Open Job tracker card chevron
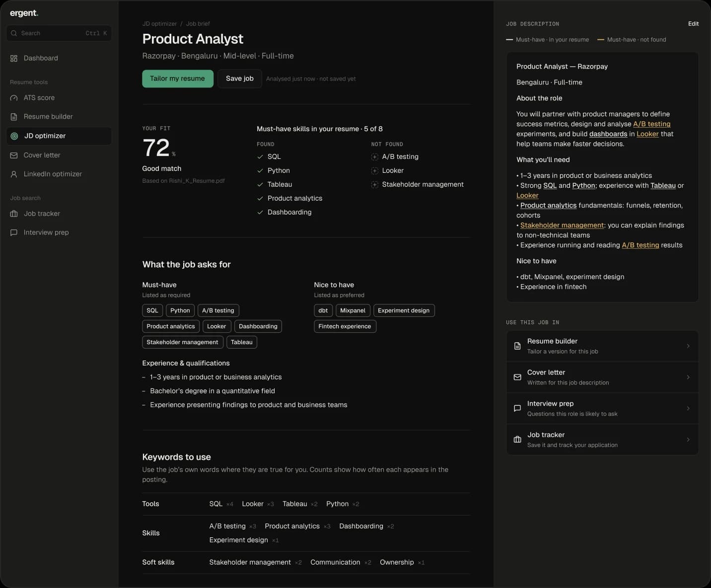The height and width of the screenshot is (588, 711). (x=688, y=440)
